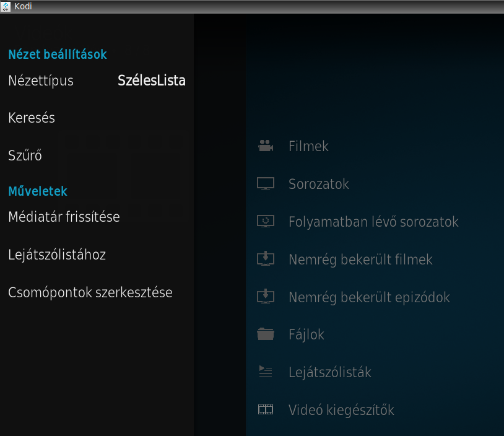Screen dimensions: 504x436
Task: Open the Fájlok list entry
Action: [375, 334]
